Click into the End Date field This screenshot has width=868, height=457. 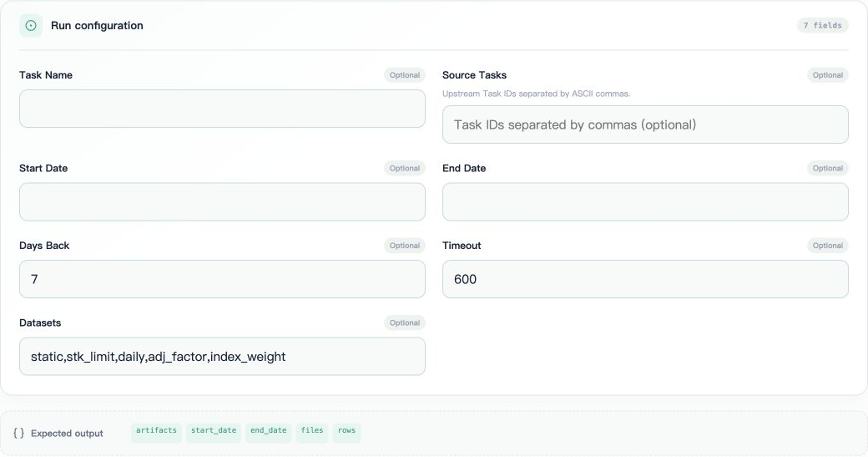(x=645, y=201)
